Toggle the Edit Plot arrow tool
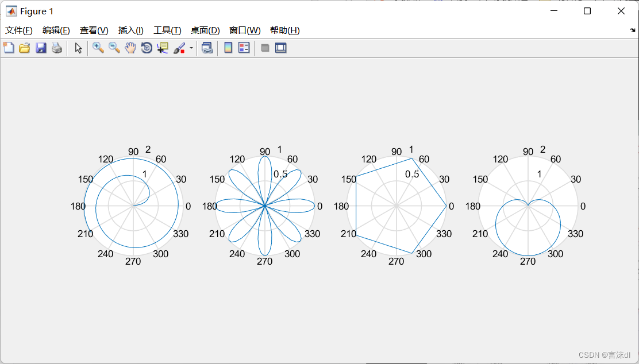The image size is (639, 364). [79, 48]
